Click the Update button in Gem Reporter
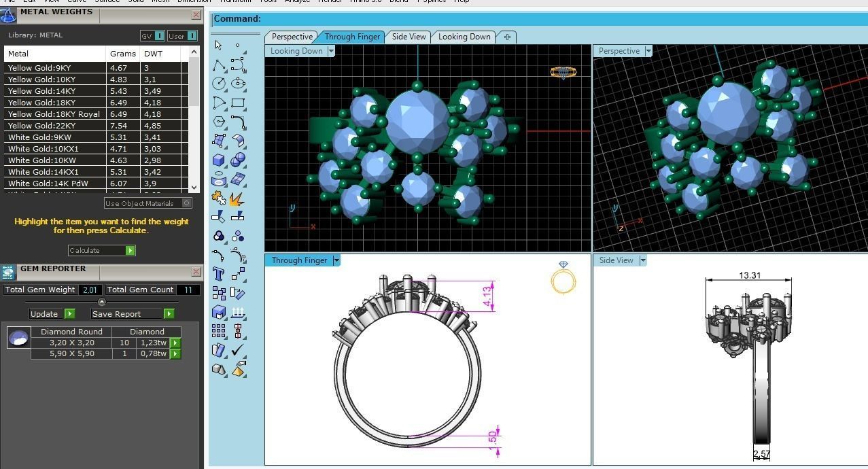This screenshot has width=868, height=469. pyautogui.click(x=52, y=314)
